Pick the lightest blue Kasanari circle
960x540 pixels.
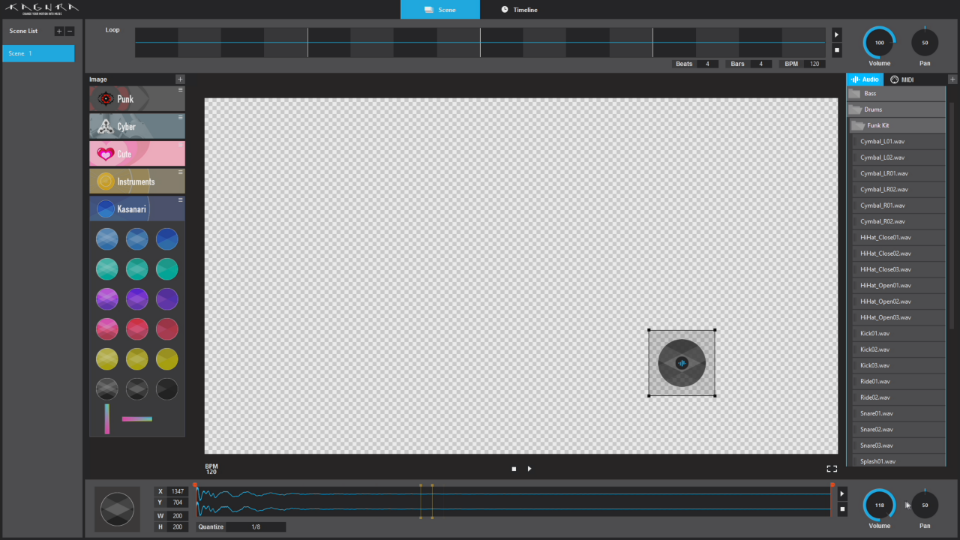[x=107, y=239]
